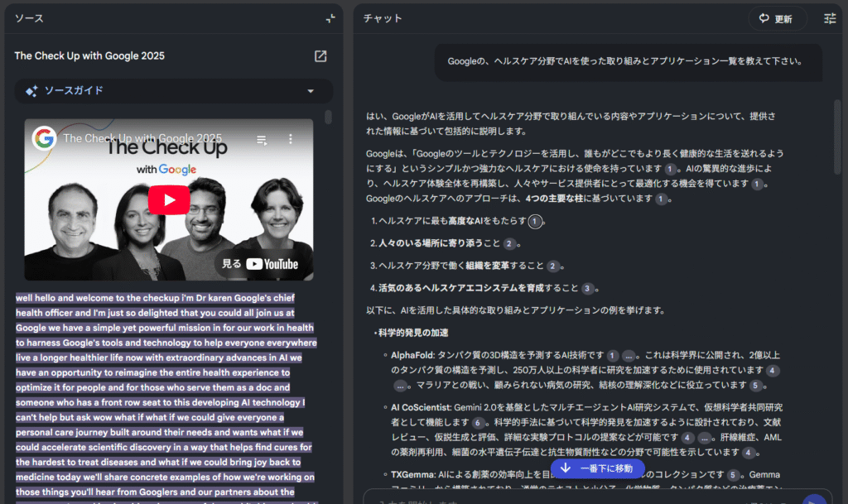Image resolution: width=848 pixels, height=504 pixels.
Task: Click source title The Check Up with Google 2025
Action: tap(89, 55)
